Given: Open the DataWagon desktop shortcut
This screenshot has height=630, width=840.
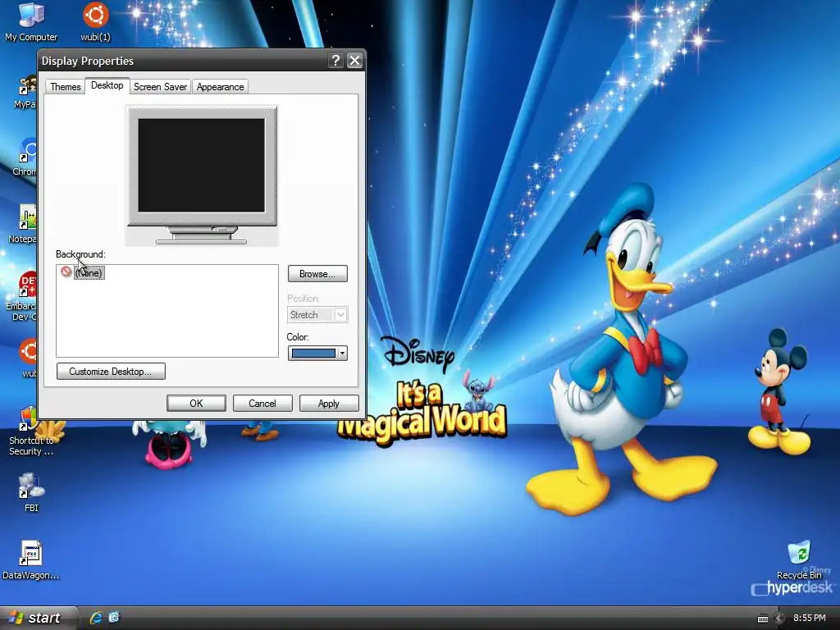Looking at the screenshot, I should point(30,559).
